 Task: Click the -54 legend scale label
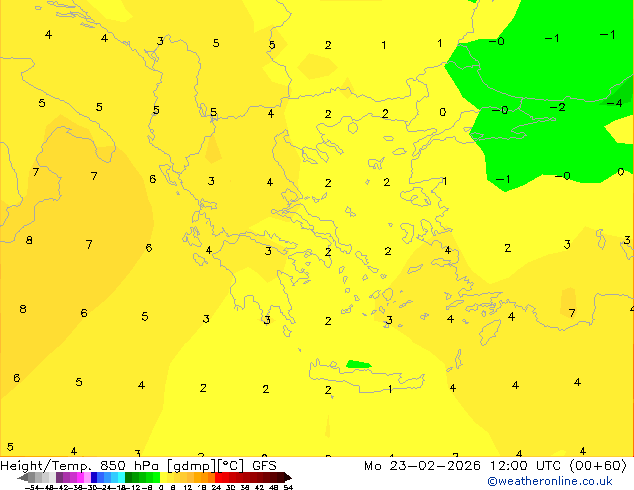click(x=33, y=488)
